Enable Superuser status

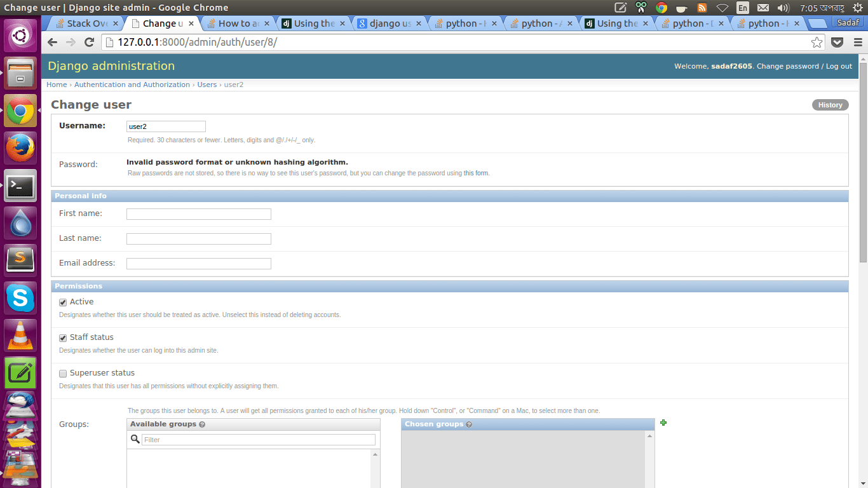(62, 373)
